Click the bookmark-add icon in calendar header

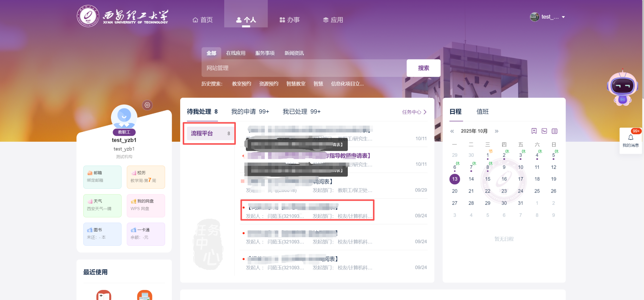click(534, 131)
